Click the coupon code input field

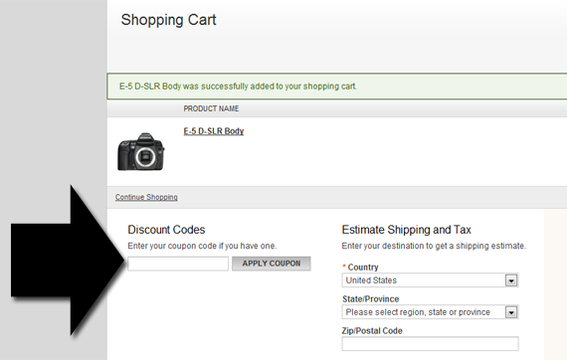[x=178, y=263]
